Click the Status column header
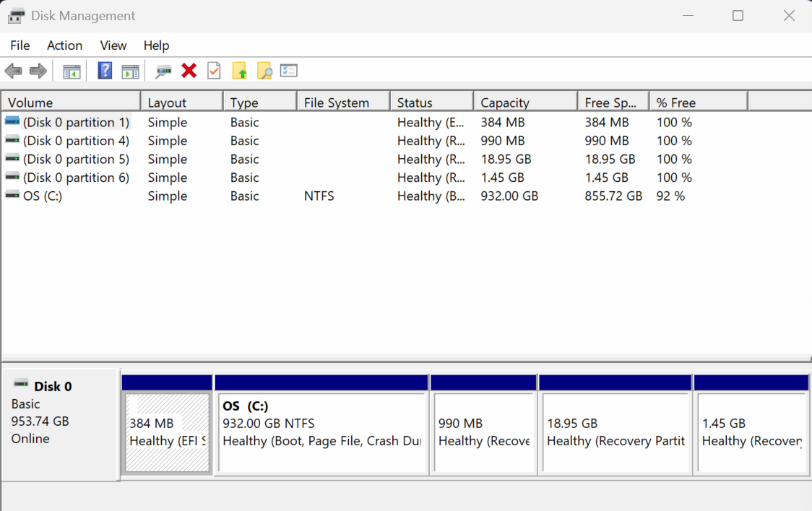This screenshot has width=812, height=511. click(432, 102)
